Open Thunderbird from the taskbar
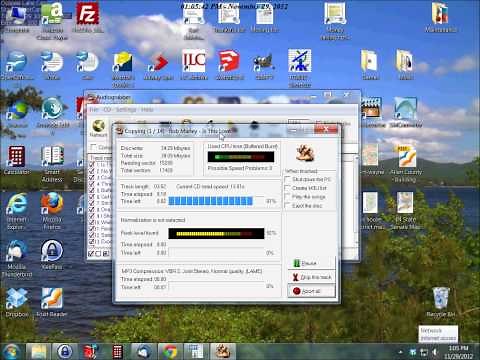This screenshot has height=360, width=480. [143, 352]
